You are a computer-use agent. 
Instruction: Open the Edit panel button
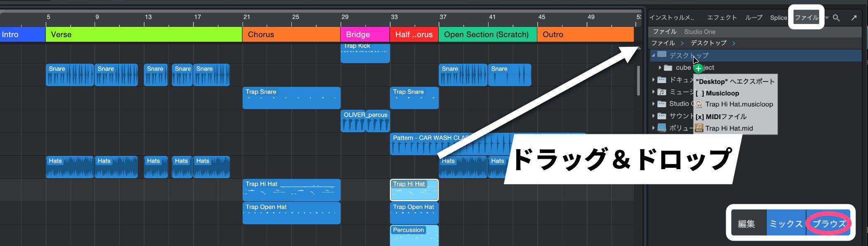coord(746,224)
